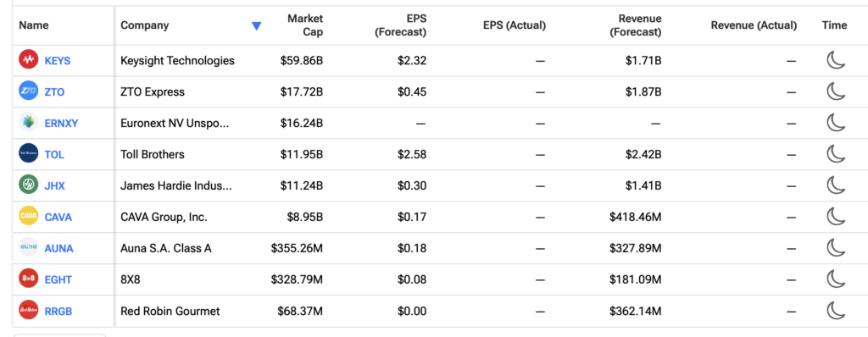Click the CAVA yellow logo icon
Screen dimensions: 868x337
click(x=28, y=216)
